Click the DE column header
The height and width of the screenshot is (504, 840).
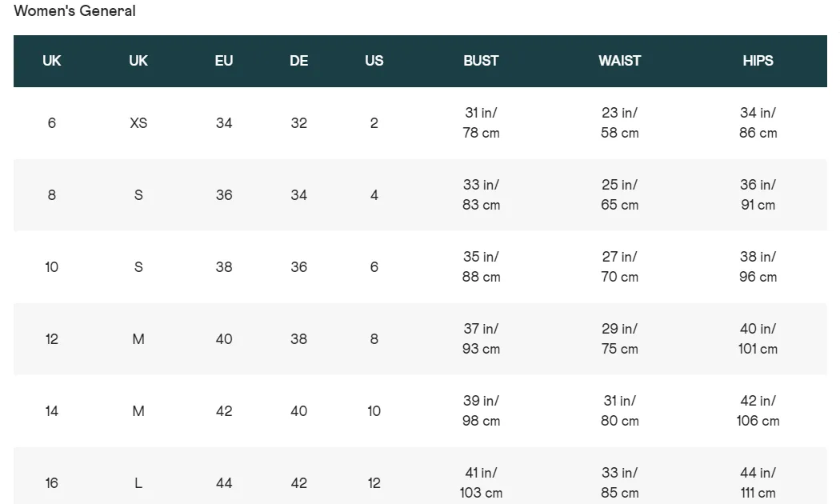pos(299,61)
